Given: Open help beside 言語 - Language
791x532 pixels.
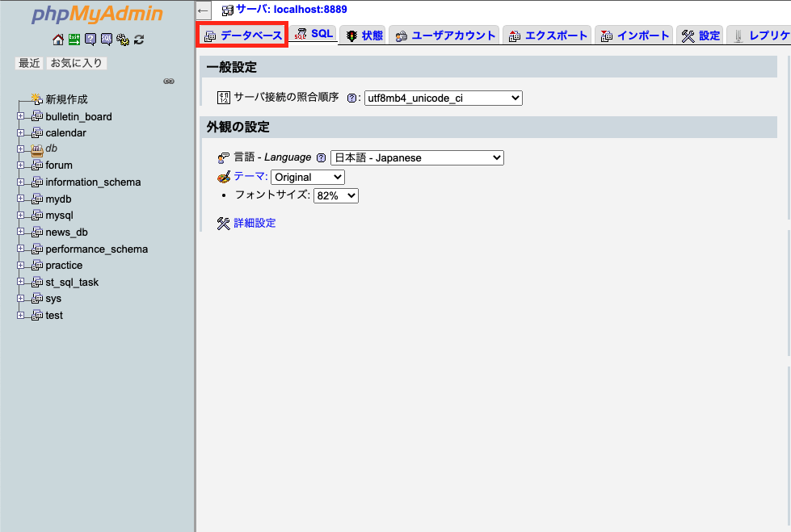Looking at the screenshot, I should tap(323, 157).
